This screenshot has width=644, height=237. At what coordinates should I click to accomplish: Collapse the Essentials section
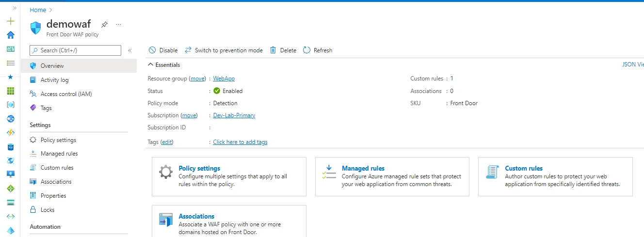tap(151, 65)
